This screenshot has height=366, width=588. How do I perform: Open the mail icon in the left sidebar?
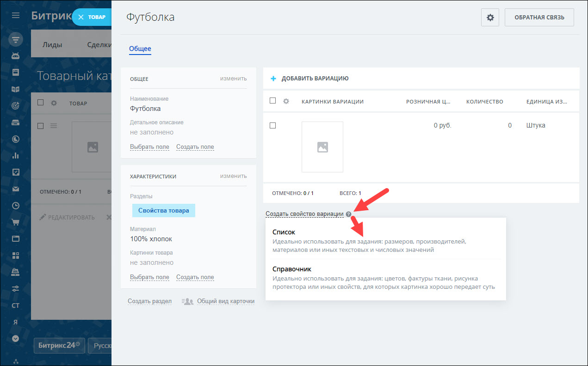[x=15, y=189]
